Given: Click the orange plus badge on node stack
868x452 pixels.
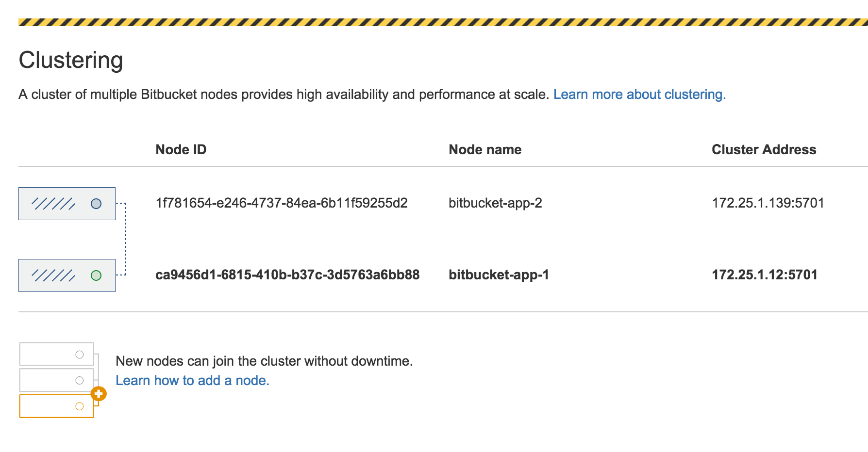Looking at the screenshot, I should [99, 393].
